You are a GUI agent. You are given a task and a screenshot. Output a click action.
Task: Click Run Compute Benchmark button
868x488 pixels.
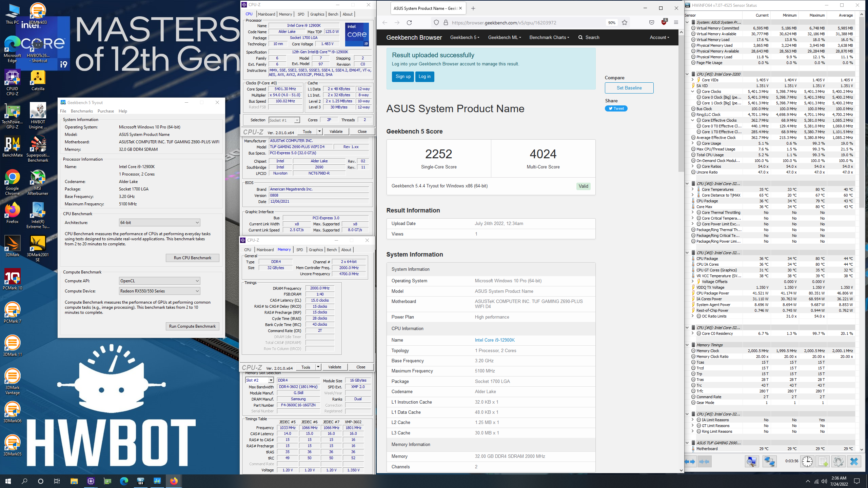192,326
